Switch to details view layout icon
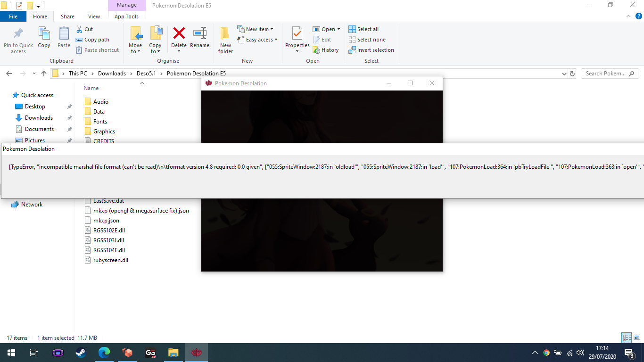Image resolution: width=644 pixels, height=362 pixels. point(627,337)
